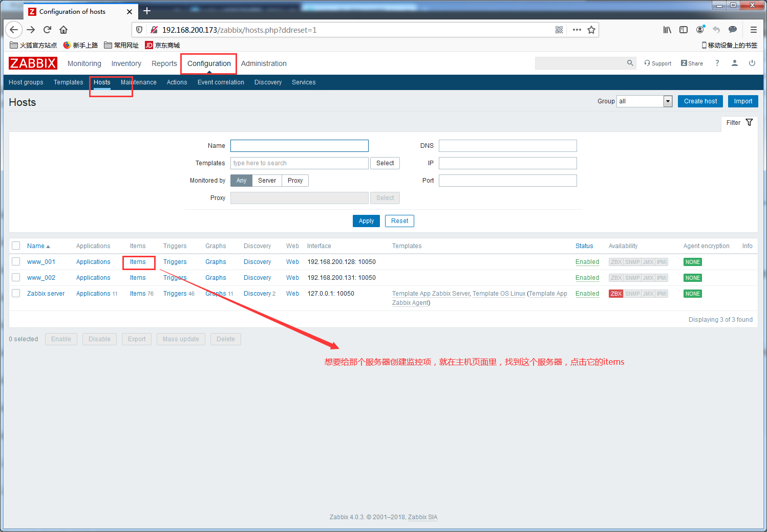The height and width of the screenshot is (532, 767).
Task: Click the Templates search input field
Action: tap(300, 163)
